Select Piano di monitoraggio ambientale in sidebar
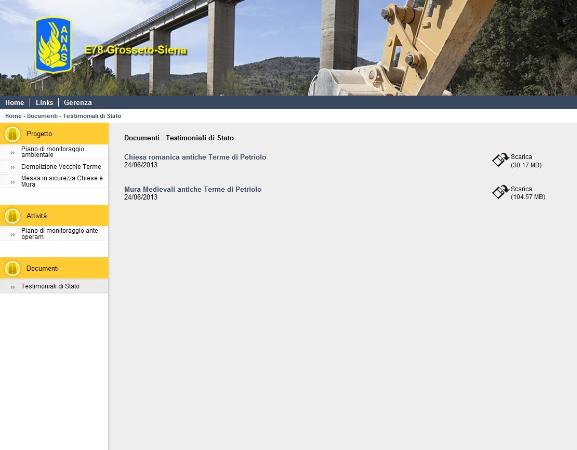577x450 pixels. [53, 152]
